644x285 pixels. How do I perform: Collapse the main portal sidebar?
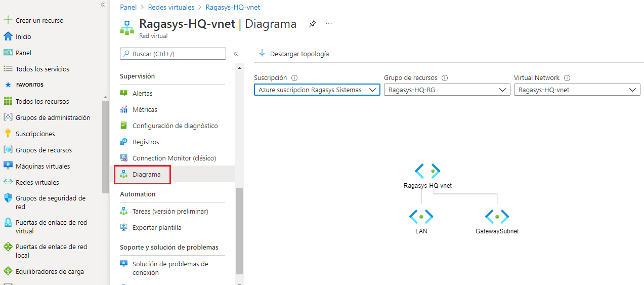103,4
